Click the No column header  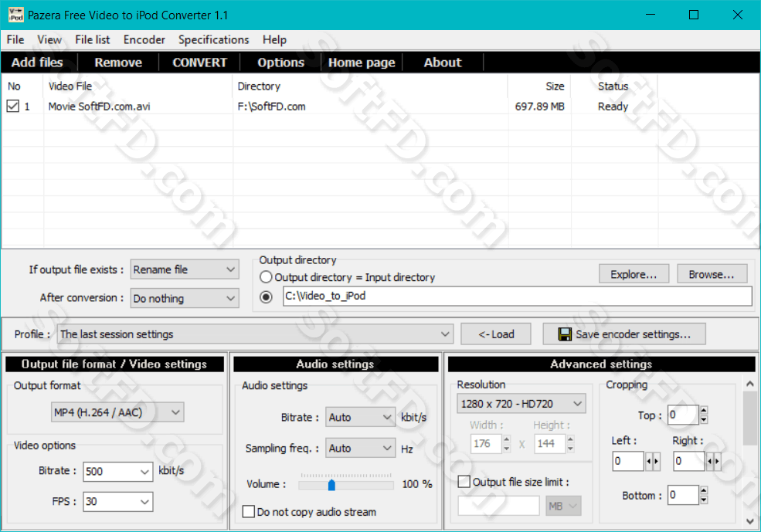click(23, 86)
